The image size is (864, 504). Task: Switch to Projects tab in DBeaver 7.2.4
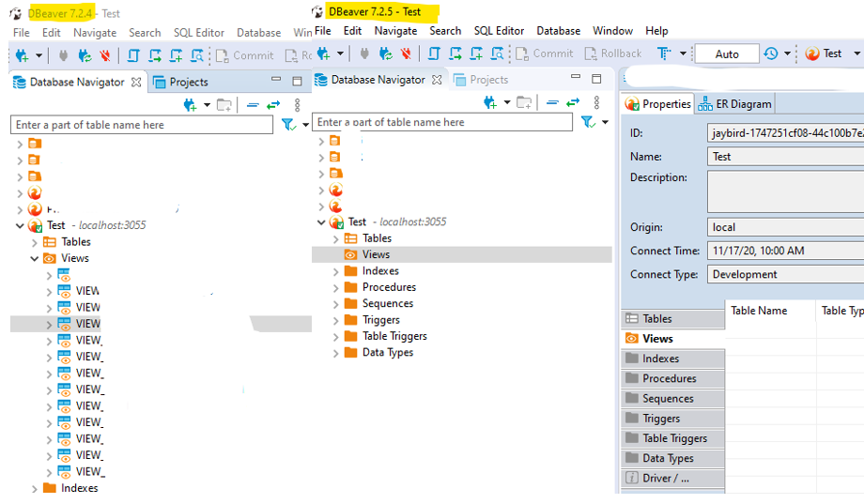(x=180, y=82)
